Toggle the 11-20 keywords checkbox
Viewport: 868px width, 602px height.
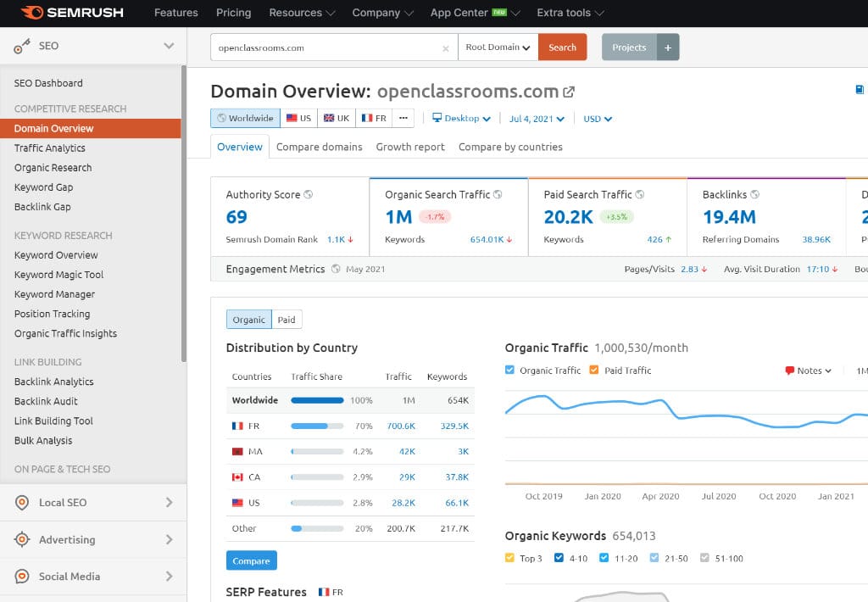pos(604,558)
